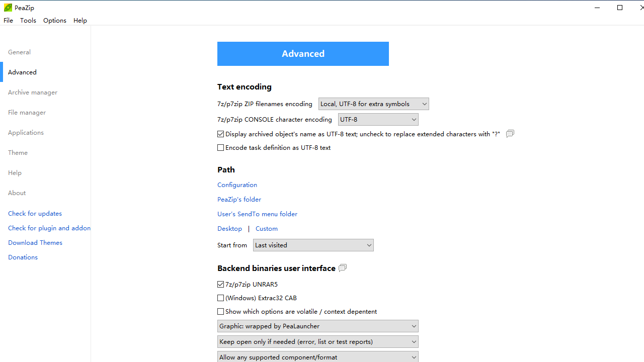This screenshot has height=362, width=644.
Task: Enable Encode task definition as UTF-8 text
Action: [221, 148]
